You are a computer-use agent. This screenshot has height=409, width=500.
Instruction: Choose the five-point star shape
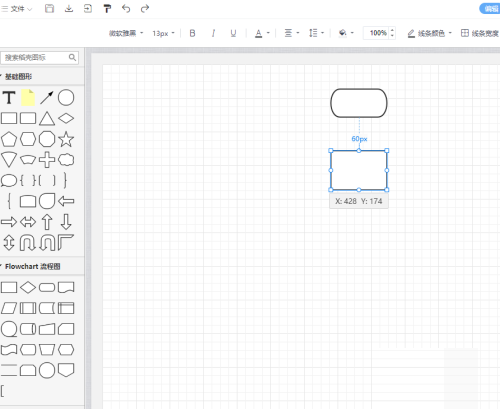[x=66, y=139]
